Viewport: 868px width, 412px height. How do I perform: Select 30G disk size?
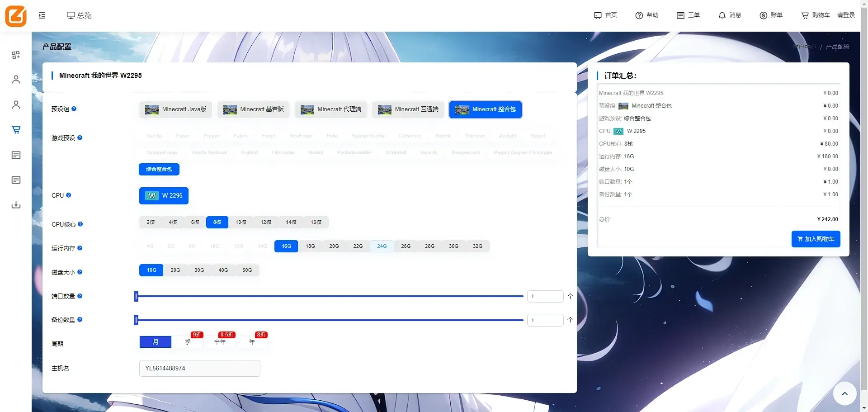(199, 270)
